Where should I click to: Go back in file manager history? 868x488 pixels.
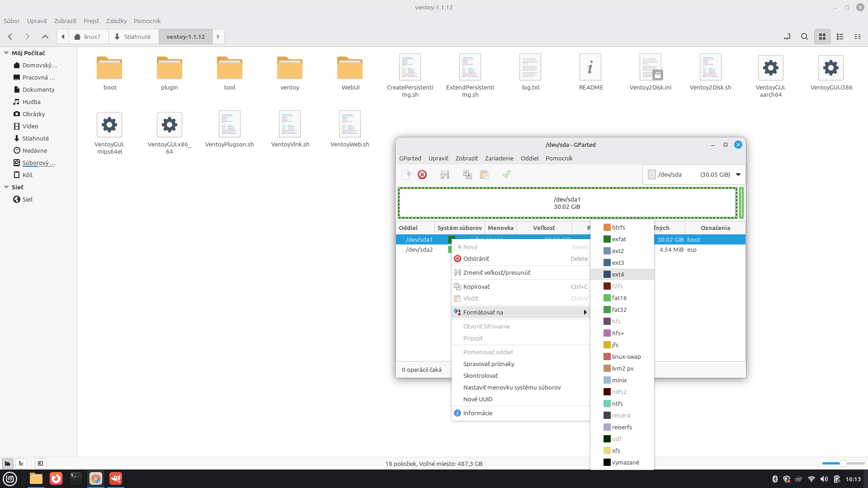pos(10,37)
